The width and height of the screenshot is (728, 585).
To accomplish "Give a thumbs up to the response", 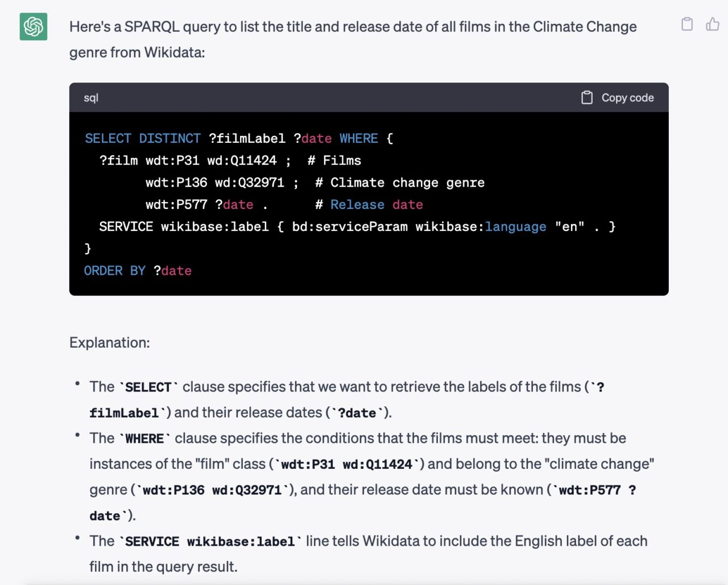I will click(x=713, y=24).
